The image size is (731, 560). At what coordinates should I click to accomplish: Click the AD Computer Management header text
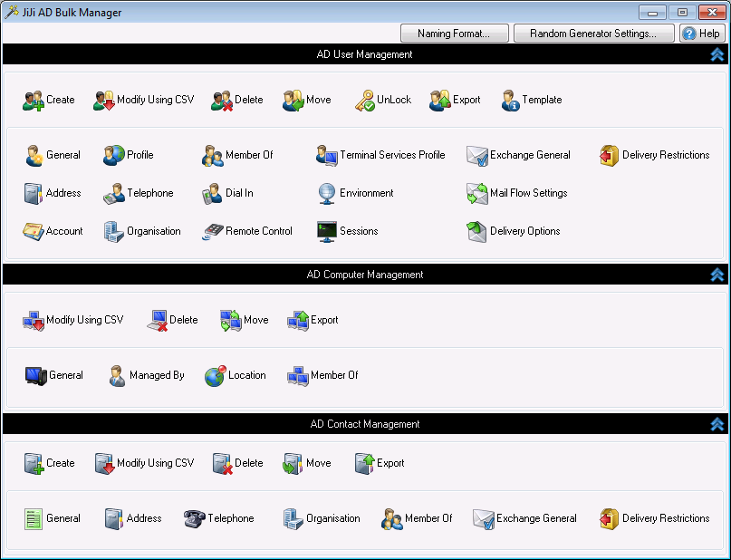[365, 275]
